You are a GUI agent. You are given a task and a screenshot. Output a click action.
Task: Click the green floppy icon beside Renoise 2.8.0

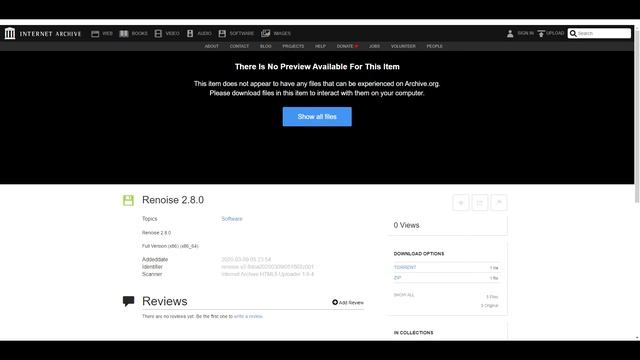(x=128, y=200)
